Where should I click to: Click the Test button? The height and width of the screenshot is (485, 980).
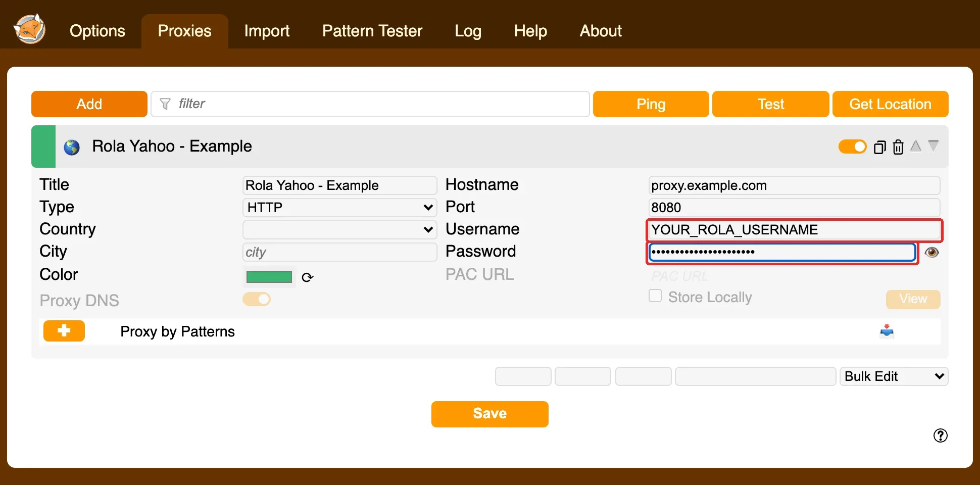(x=771, y=104)
